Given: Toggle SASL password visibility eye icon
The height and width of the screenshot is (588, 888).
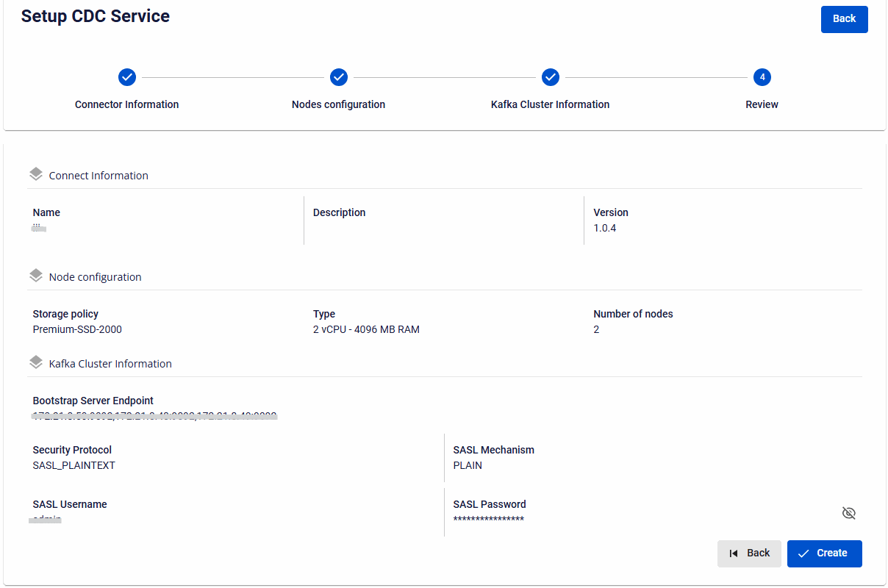Looking at the screenshot, I should [x=848, y=513].
